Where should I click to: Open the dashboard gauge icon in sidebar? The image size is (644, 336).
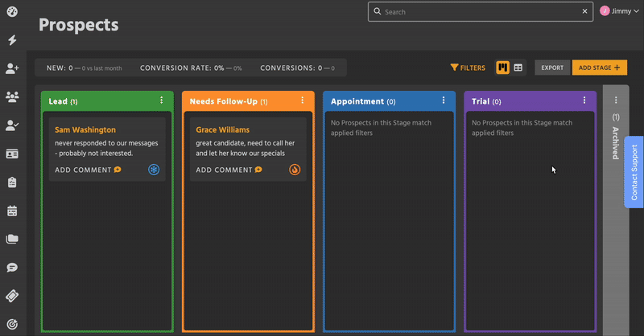pyautogui.click(x=12, y=12)
